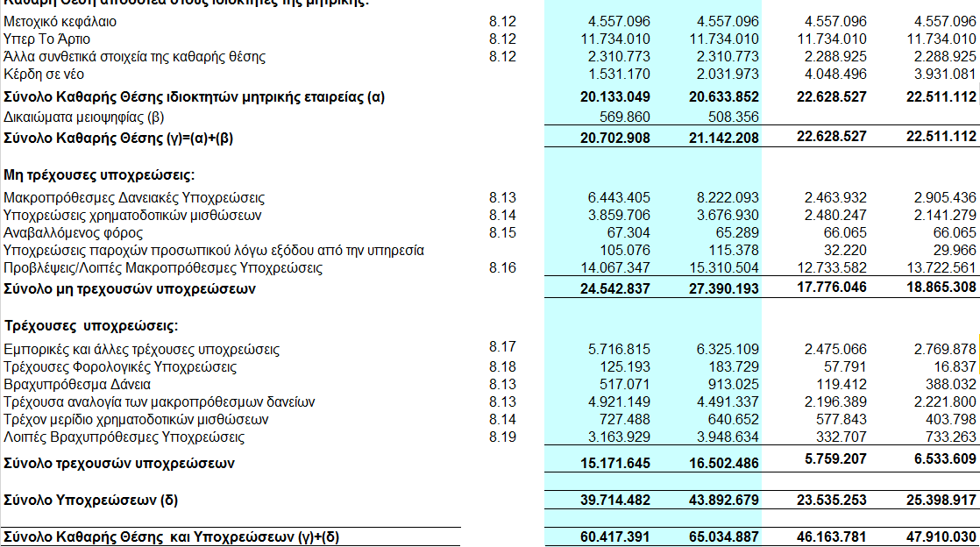Select grand total 60.417.391

point(615,537)
